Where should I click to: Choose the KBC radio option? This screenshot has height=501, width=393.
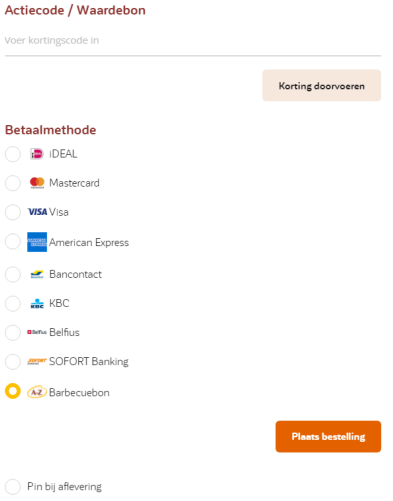click(x=13, y=303)
